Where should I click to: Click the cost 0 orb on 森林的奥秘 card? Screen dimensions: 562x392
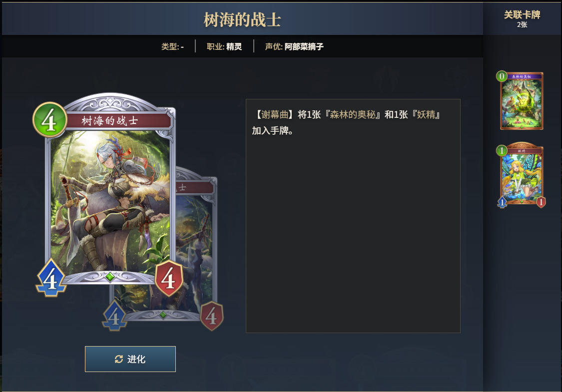point(502,76)
